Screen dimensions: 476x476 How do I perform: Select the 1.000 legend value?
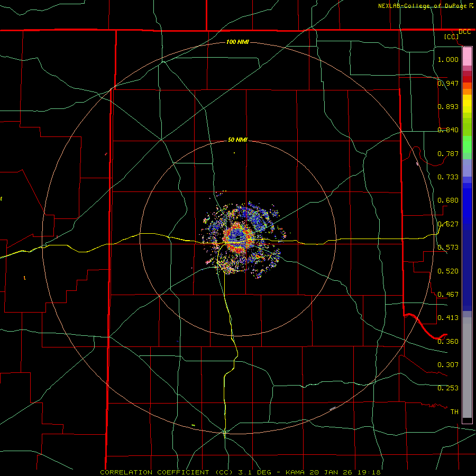coord(448,59)
